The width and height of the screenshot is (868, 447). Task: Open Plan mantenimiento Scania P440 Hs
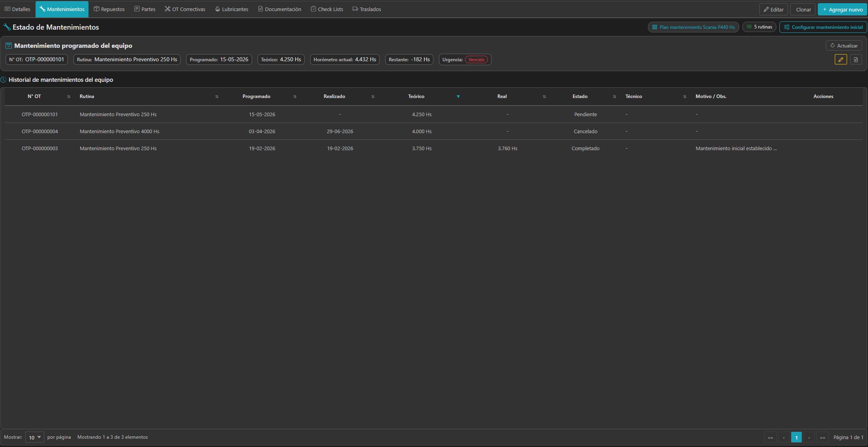pyautogui.click(x=693, y=27)
